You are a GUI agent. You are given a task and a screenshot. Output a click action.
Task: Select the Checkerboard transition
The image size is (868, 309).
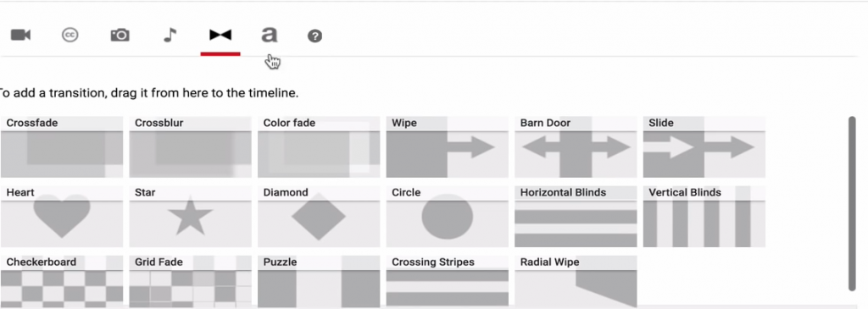[x=61, y=282]
